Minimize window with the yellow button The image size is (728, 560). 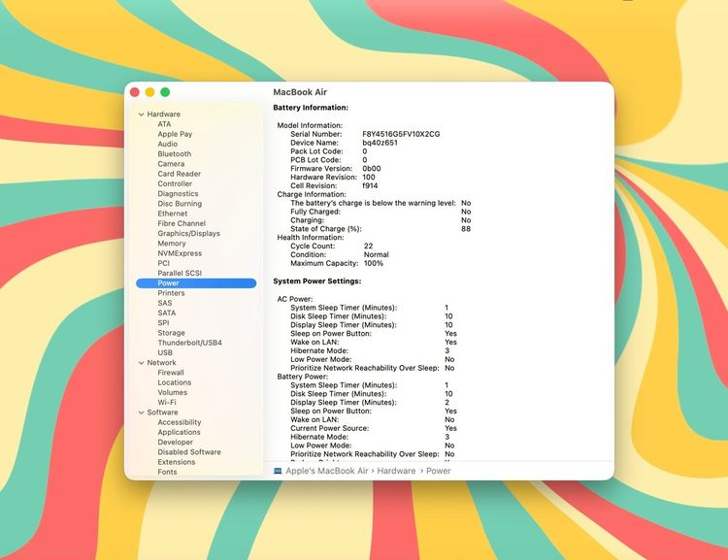149,92
